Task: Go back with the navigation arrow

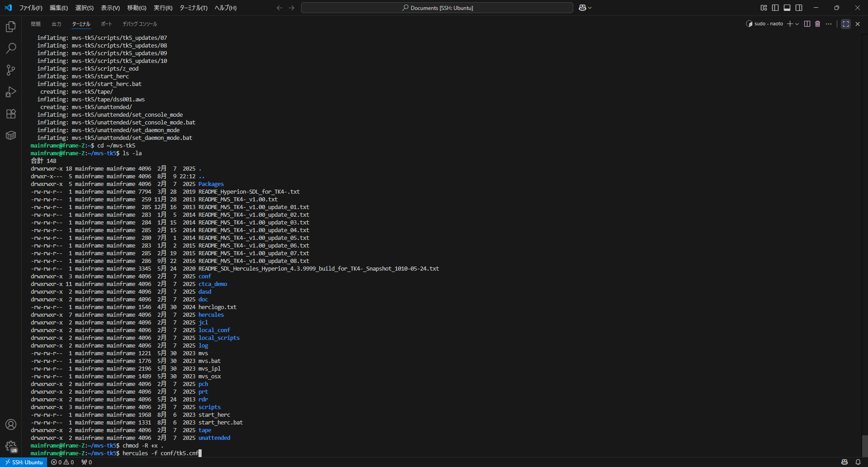Action: (x=279, y=8)
